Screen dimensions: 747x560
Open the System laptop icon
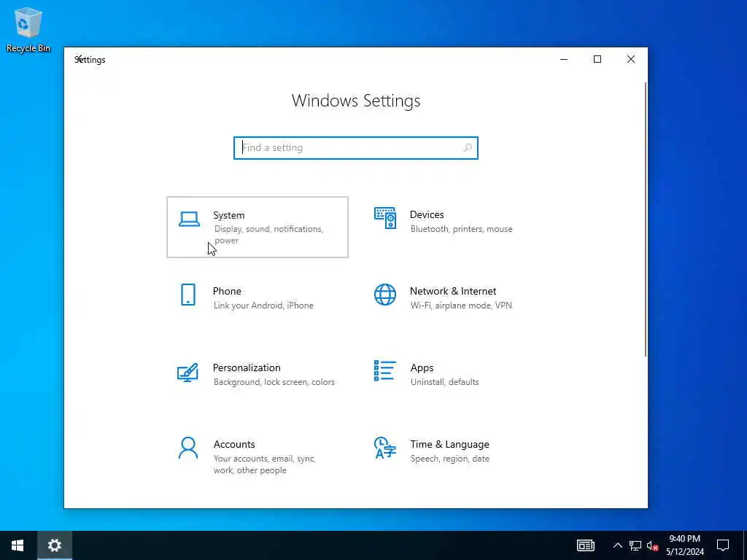(x=189, y=219)
